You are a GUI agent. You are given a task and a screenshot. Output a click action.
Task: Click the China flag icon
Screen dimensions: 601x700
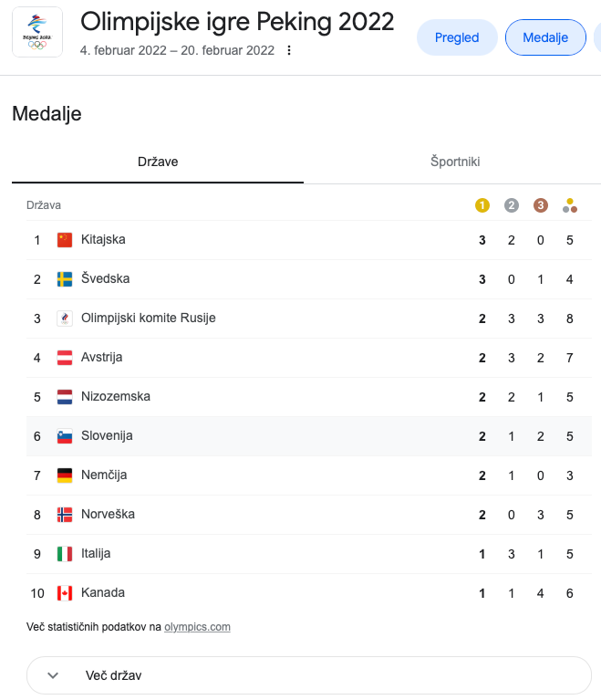coord(65,240)
